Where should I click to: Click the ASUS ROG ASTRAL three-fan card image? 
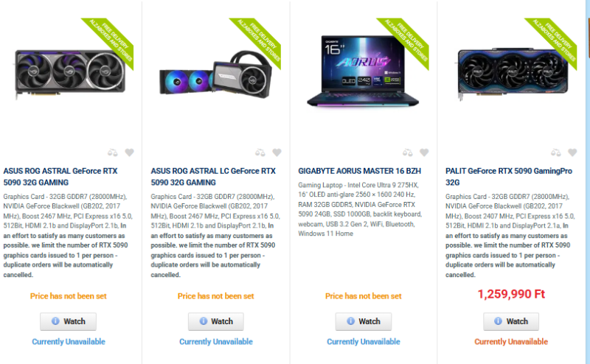coord(70,74)
